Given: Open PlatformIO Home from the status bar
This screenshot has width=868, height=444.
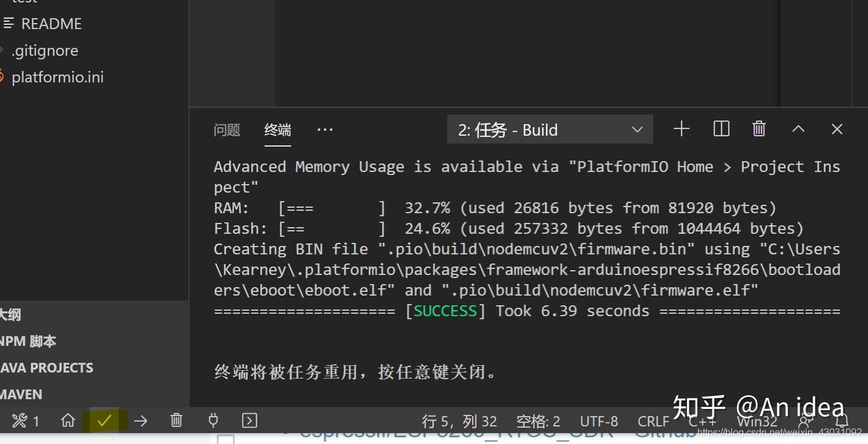Looking at the screenshot, I should [68, 420].
